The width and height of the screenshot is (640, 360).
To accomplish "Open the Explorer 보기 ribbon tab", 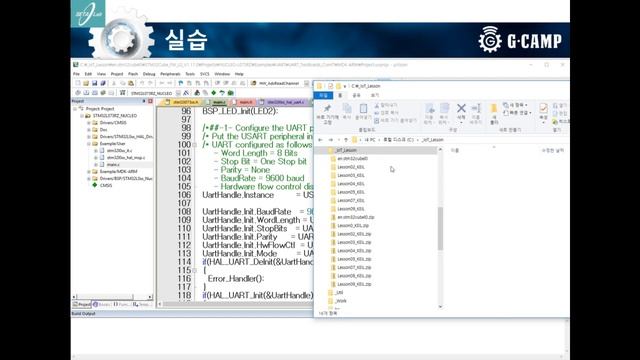I will pyautogui.click(x=375, y=96).
